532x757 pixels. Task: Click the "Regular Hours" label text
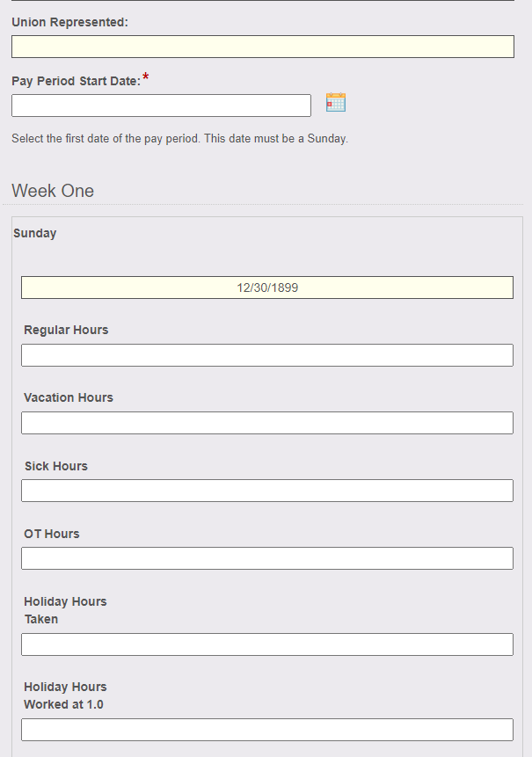point(66,330)
